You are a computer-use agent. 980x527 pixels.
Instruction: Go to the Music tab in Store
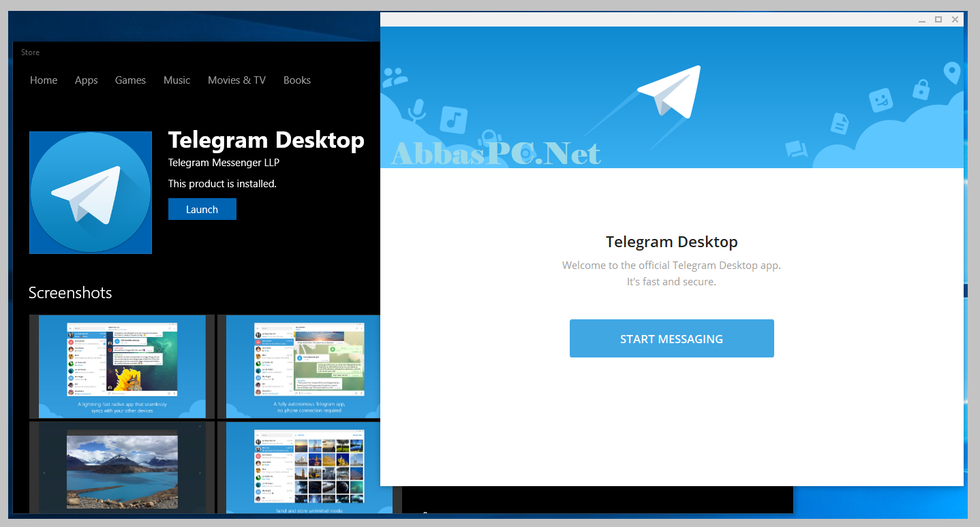pos(177,80)
